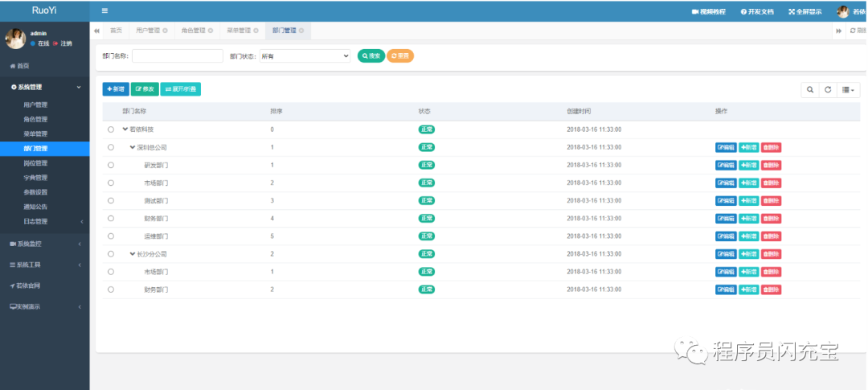The height and width of the screenshot is (390, 868).
Task: Collapse the 长沙分公司 tree node
Action: click(x=133, y=254)
